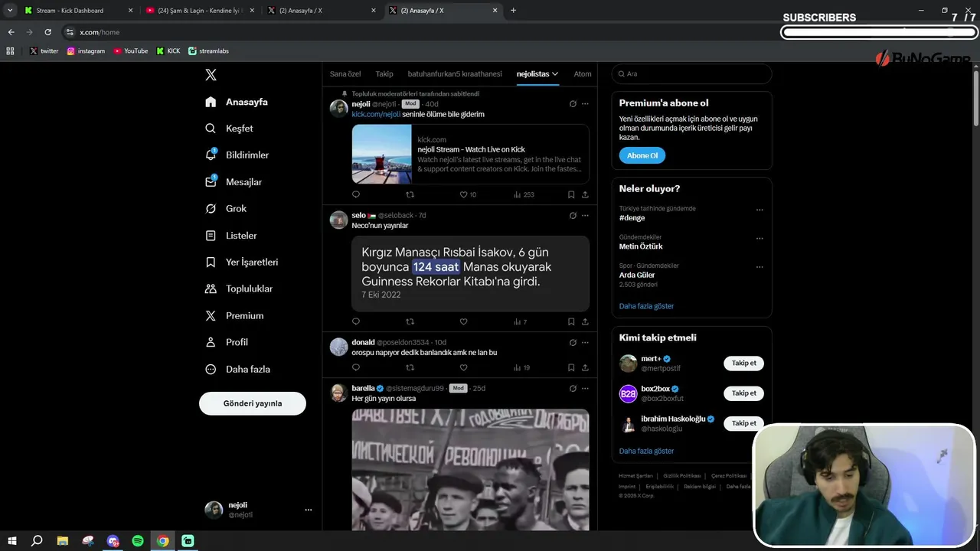Share nejoli's pinned post
This screenshot has width=980, height=551.
click(585, 194)
